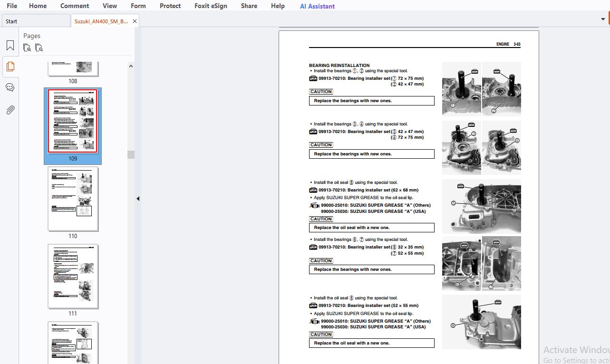
Task: Open the tab list dropdown arrow
Action: [x=603, y=19]
